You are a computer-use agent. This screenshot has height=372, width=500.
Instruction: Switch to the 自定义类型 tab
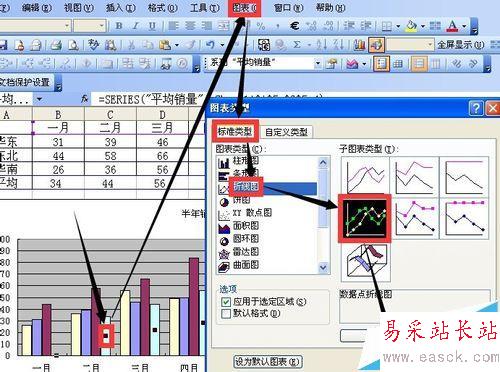(286, 132)
